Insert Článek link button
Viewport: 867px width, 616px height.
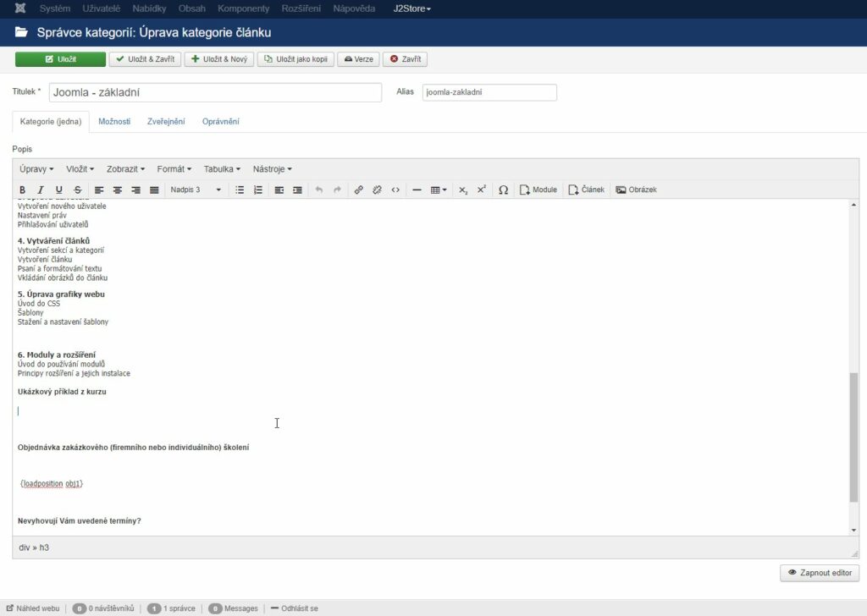[587, 190]
